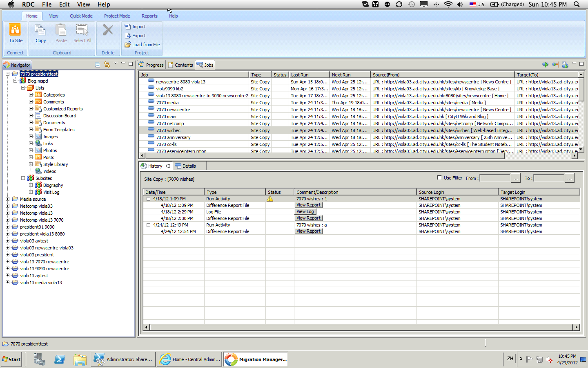Click the link-with-editor arrows icon in Navigator

107,65
